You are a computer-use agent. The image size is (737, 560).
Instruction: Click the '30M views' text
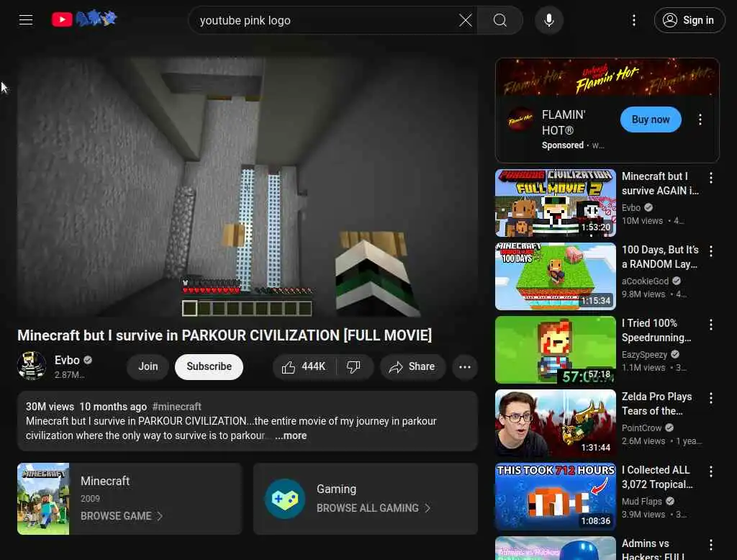(50, 407)
